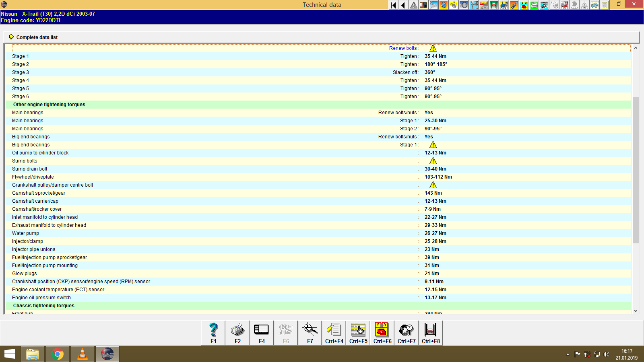Click the scrollbar down arrow
This screenshot has width=644, height=362.
click(636, 311)
